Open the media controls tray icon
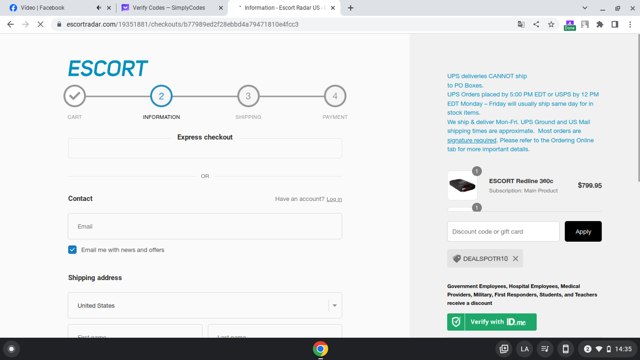The image size is (640, 360). point(545,349)
